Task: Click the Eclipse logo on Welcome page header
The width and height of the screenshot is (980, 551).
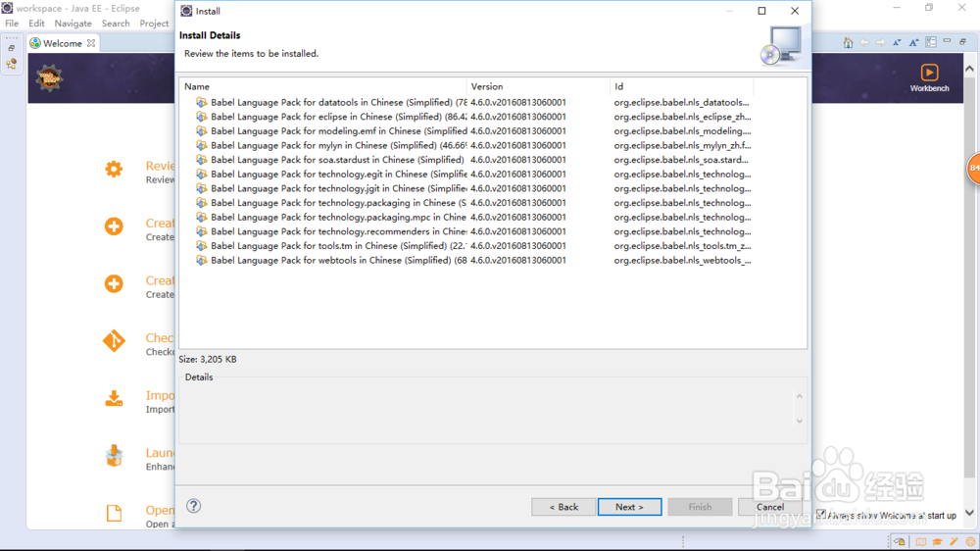Action: pyautogui.click(x=49, y=78)
